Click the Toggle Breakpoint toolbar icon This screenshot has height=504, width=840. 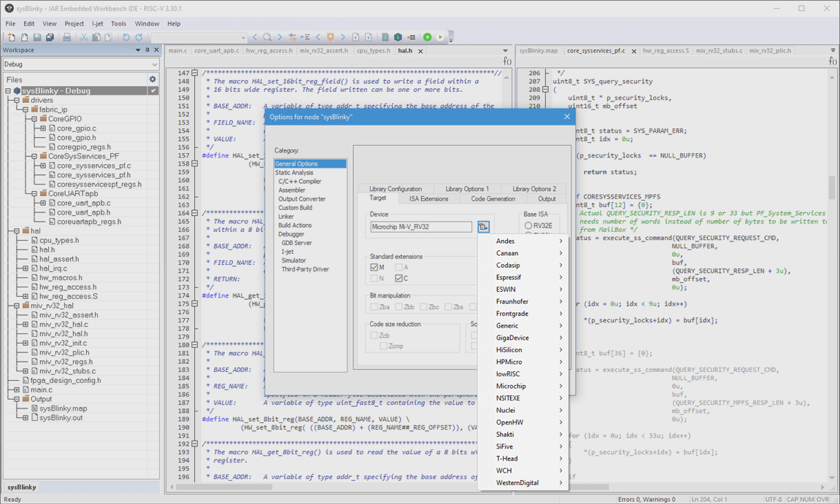coord(411,37)
